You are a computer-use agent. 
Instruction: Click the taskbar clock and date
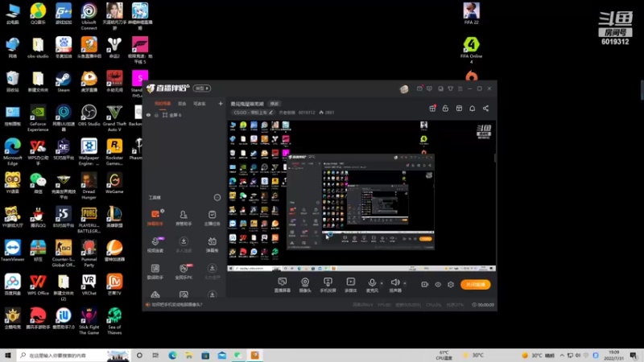613,355
